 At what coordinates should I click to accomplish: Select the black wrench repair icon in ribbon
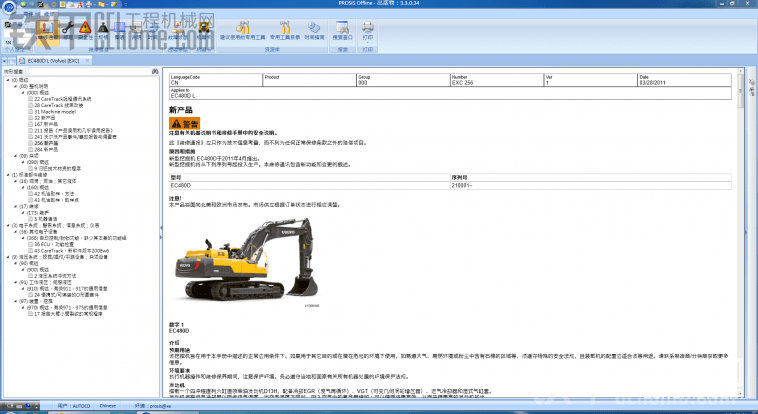(68, 30)
